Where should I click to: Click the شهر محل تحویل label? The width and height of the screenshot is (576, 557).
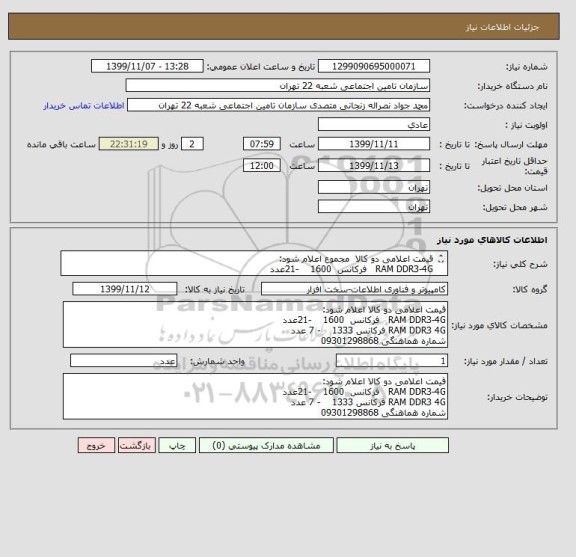click(515, 208)
